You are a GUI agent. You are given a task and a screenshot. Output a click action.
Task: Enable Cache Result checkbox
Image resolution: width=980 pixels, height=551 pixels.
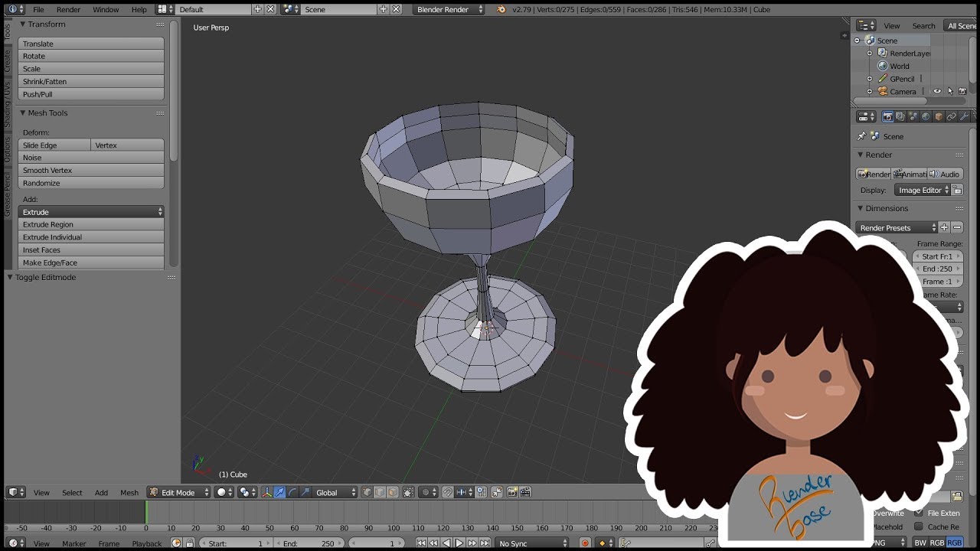coord(919,527)
